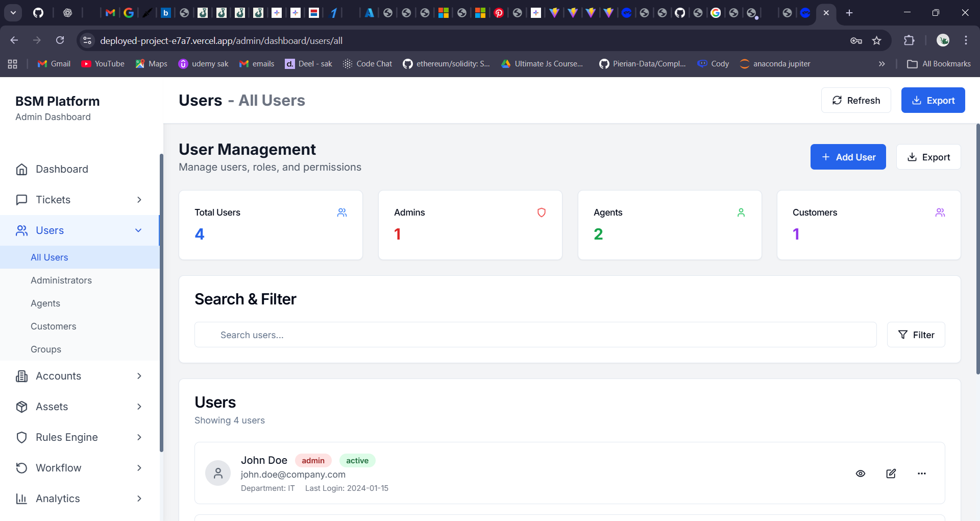The width and height of the screenshot is (980, 521).
Task: Expand the Rules Engine submenu chevron
Action: 139,437
